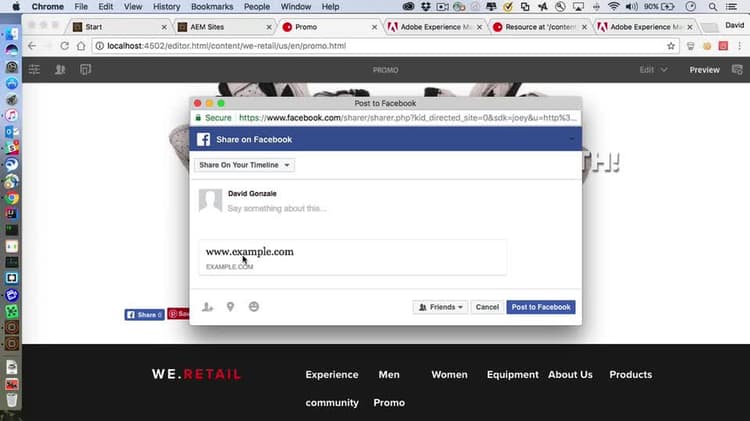Click the Say something about this field
Viewport: 750px width, 421px height.
(x=277, y=209)
